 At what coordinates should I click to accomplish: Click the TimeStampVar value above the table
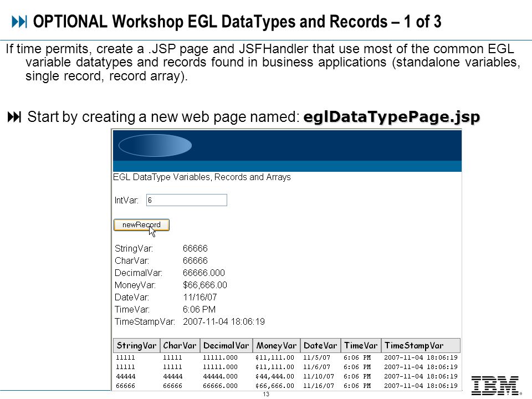pyautogui.click(x=224, y=321)
